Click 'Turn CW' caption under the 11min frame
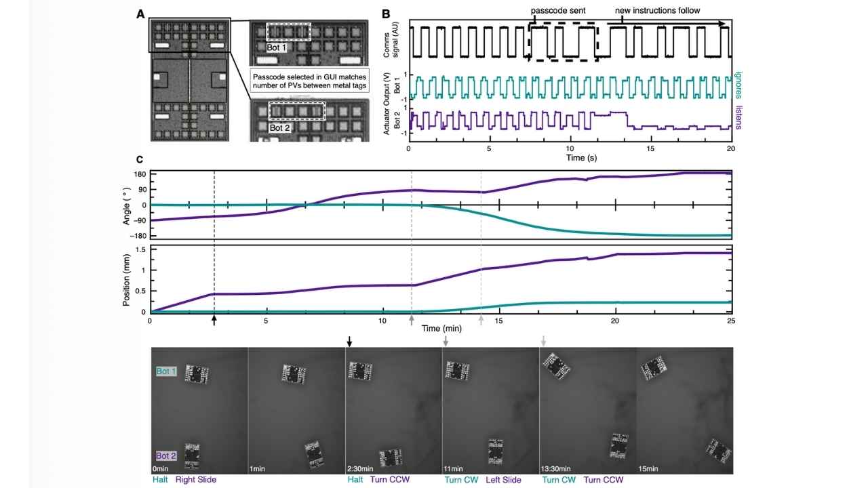Screen dimensions: 868x488 pyautogui.click(x=460, y=480)
